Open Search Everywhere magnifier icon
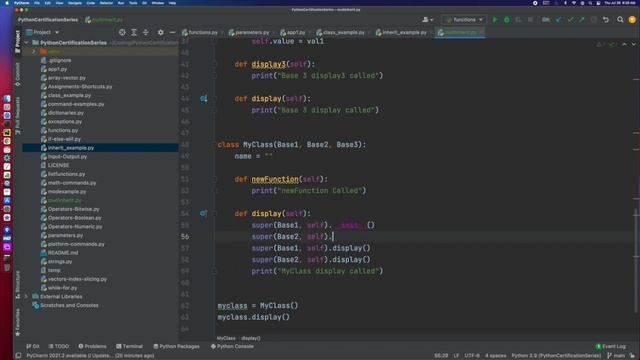The width and height of the screenshot is (640, 360). pos(620,20)
